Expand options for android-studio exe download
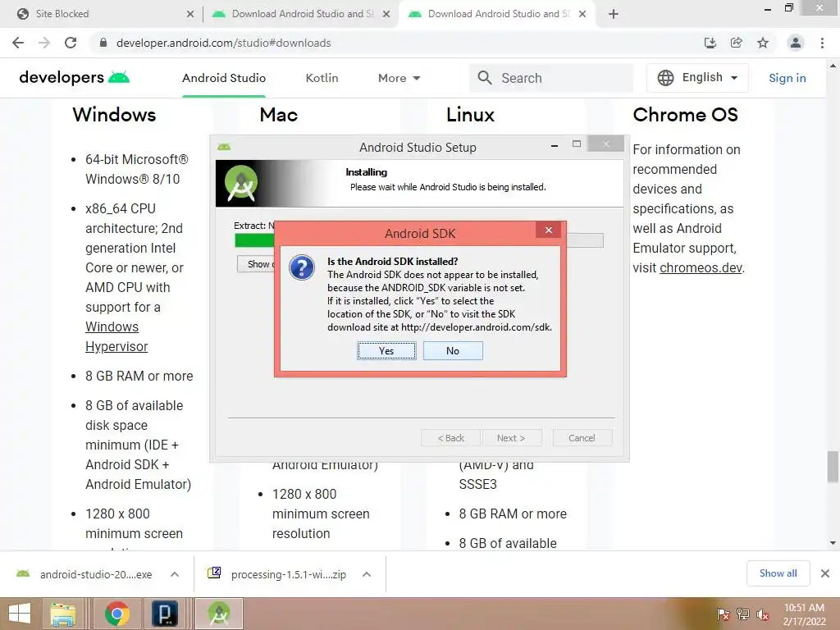 [175, 574]
